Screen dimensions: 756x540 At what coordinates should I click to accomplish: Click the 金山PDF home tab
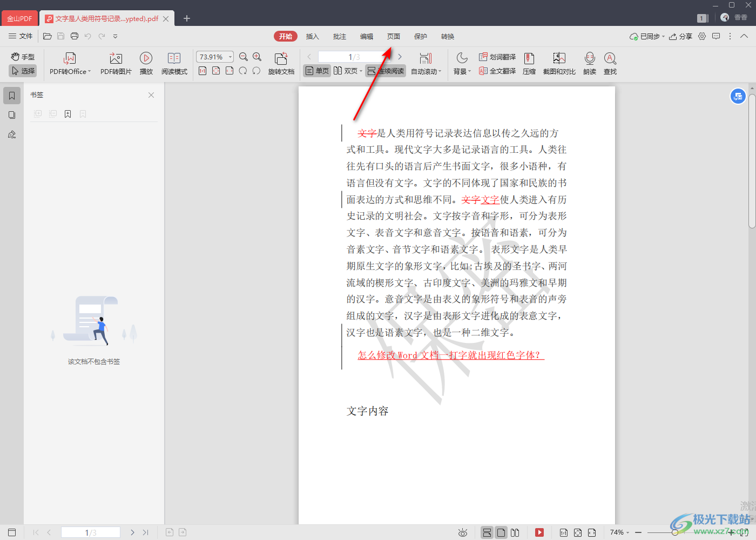point(19,18)
